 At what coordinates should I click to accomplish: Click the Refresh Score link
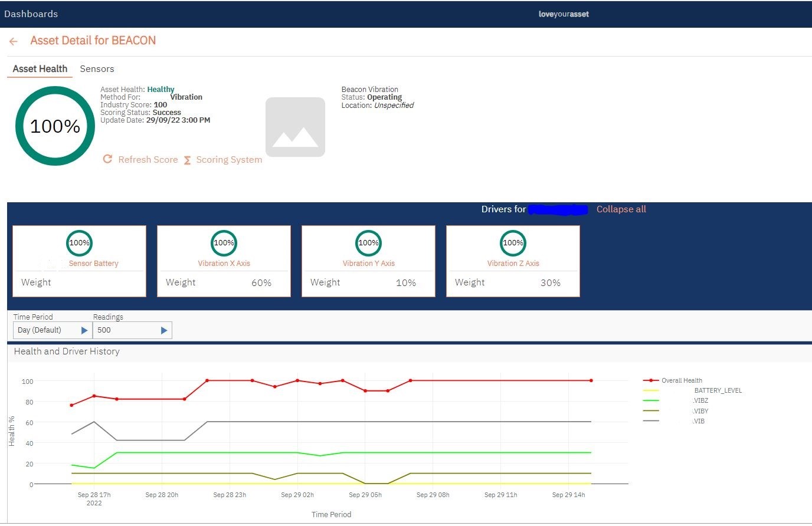pos(148,159)
